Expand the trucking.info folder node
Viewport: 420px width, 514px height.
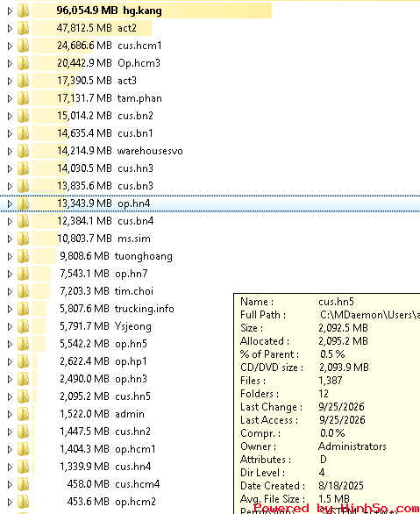[x=10, y=309]
